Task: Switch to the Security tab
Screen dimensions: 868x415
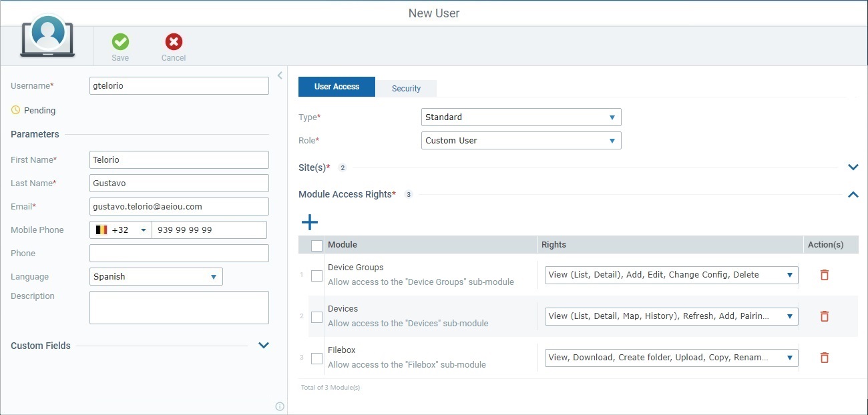Action: tap(406, 87)
